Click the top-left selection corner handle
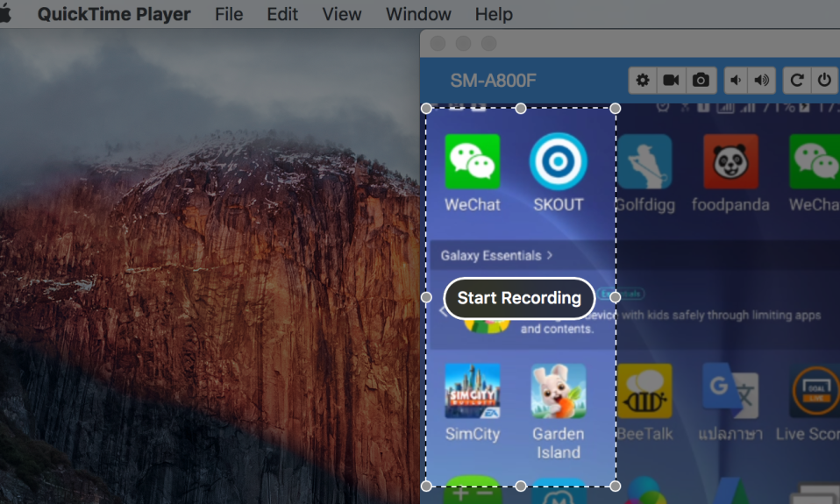The width and height of the screenshot is (840, 504). point(426,108)
